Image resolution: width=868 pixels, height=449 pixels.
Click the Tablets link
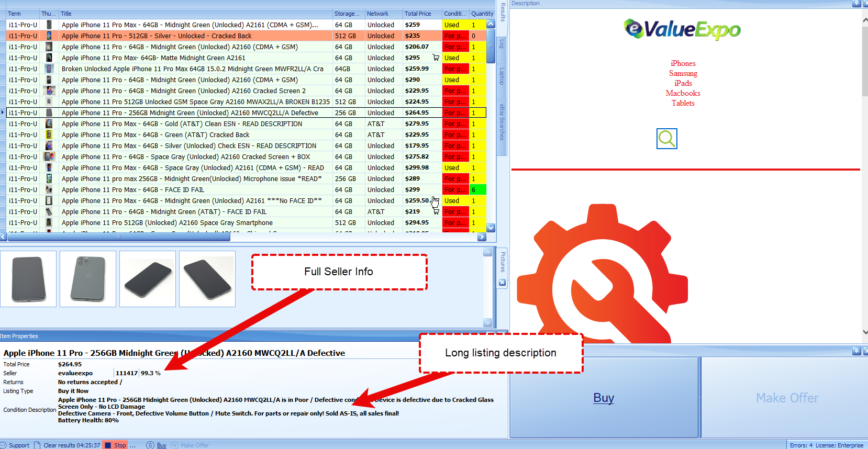683,103
